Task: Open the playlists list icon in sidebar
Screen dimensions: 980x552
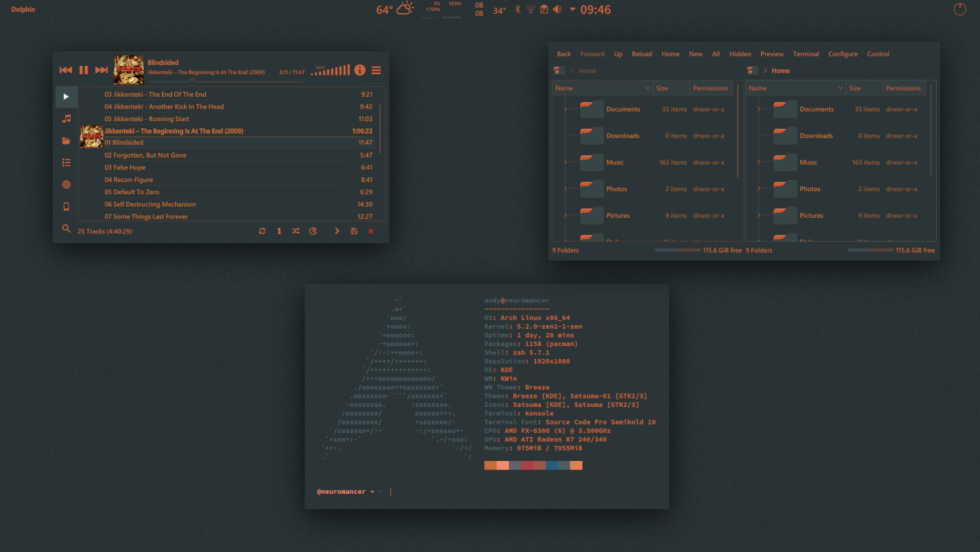Action: [x=66, y=163]
